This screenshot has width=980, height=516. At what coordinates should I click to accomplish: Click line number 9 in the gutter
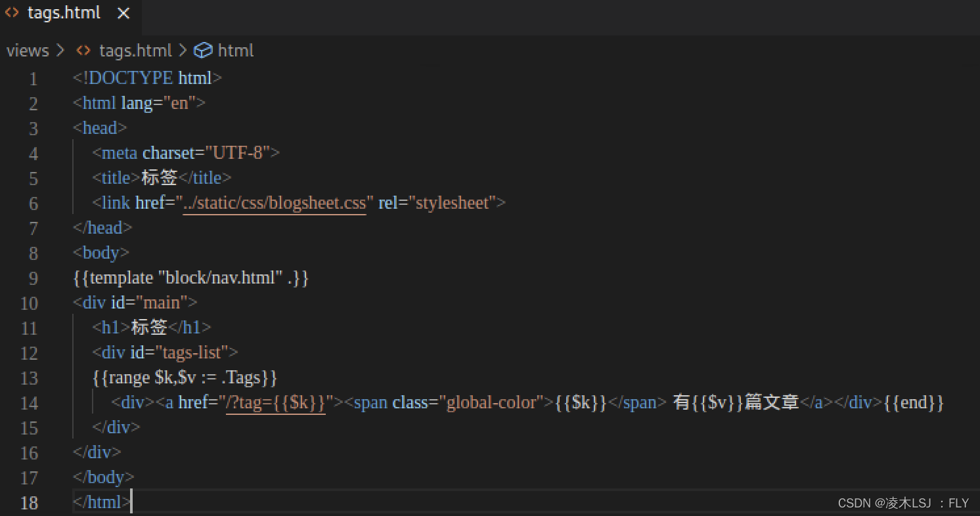33,278
